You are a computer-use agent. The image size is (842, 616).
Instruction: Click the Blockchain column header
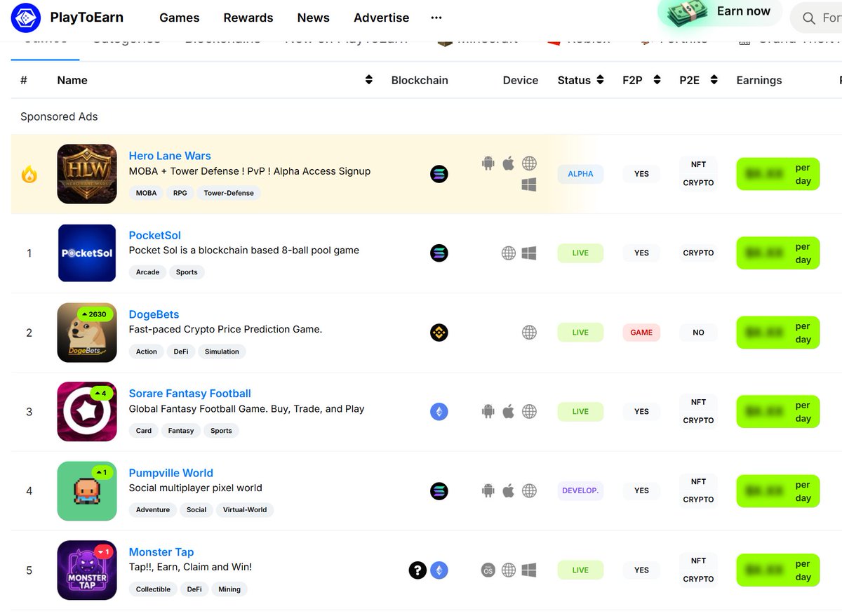(420, 80)
